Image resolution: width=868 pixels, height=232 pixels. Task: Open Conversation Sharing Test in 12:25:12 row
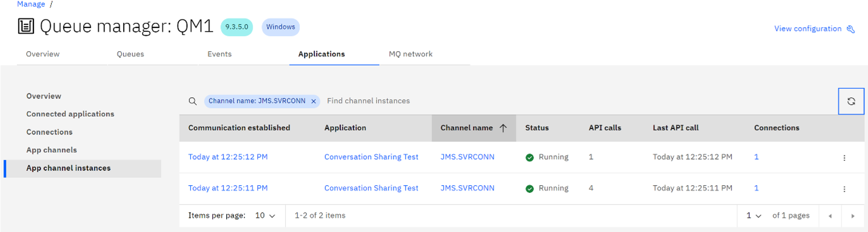(371, 157)
